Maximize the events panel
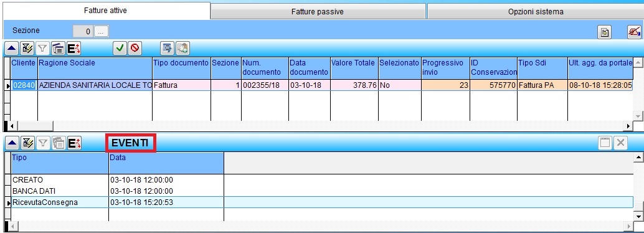 [x=605, y=143]
